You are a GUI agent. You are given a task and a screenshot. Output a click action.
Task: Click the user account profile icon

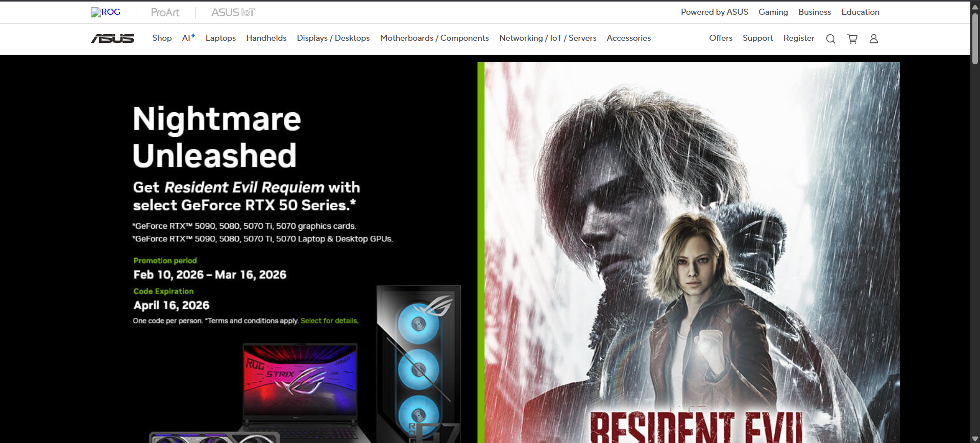click(x=874, y=39)
